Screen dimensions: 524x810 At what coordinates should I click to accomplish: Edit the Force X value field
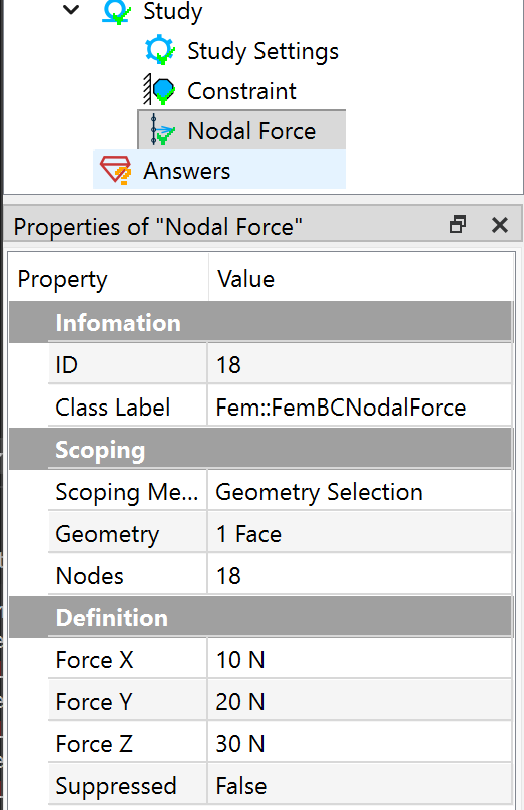click(x=359, y=660)
